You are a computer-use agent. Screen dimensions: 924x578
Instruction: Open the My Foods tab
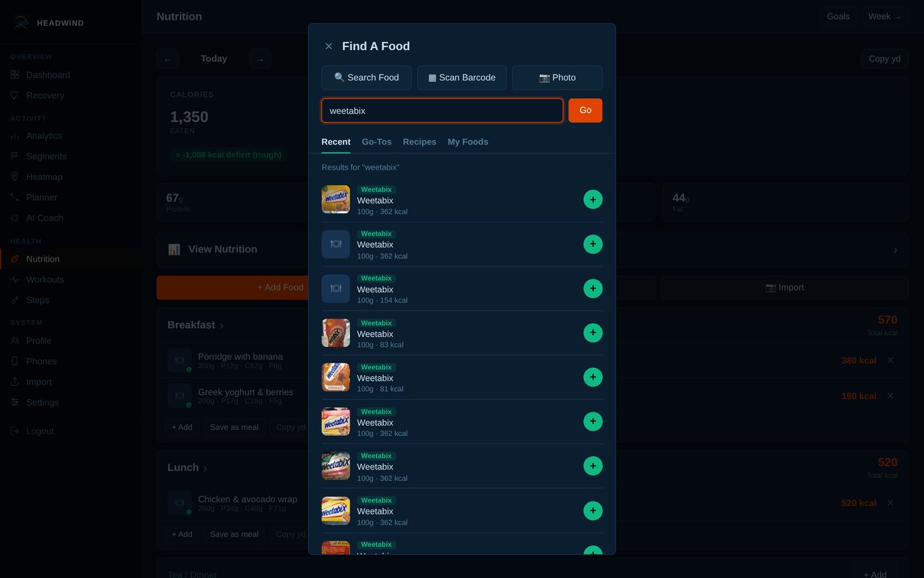[x=468, y=142]
